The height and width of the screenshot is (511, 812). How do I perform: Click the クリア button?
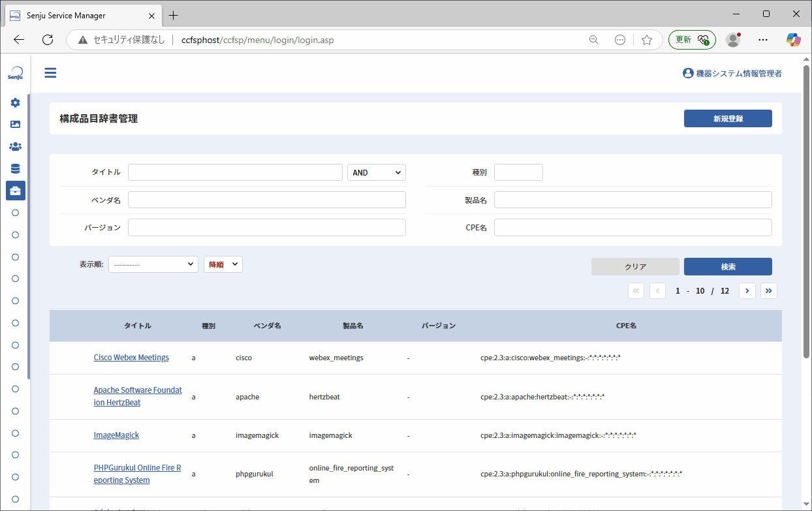[x=635, y=267]
